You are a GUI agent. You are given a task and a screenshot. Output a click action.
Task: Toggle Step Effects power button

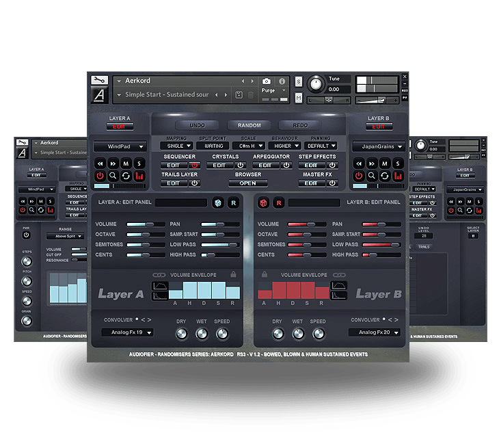coord(332,166)
